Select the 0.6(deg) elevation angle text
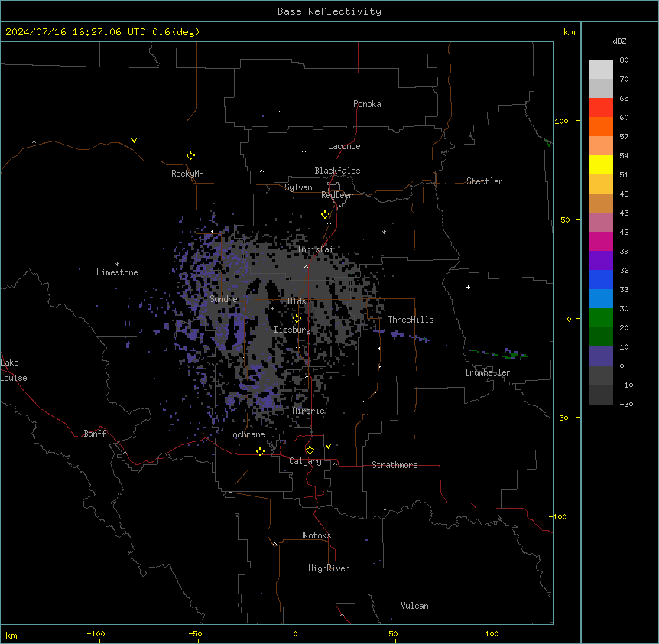The image size is (659, 644). (x=176, y=32)
